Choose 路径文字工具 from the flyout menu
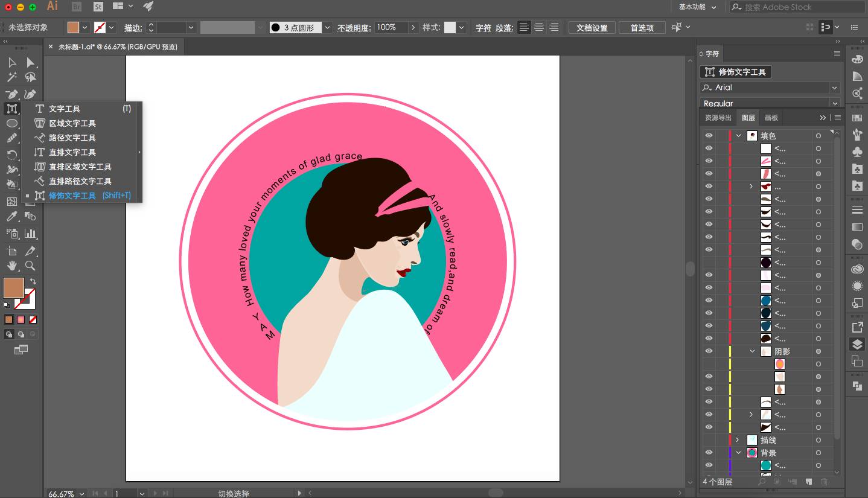 pos(72,138)
